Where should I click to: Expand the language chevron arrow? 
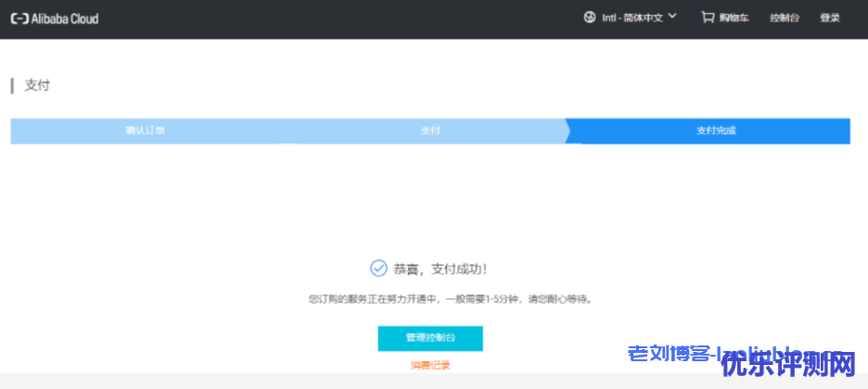click(672, 17)
